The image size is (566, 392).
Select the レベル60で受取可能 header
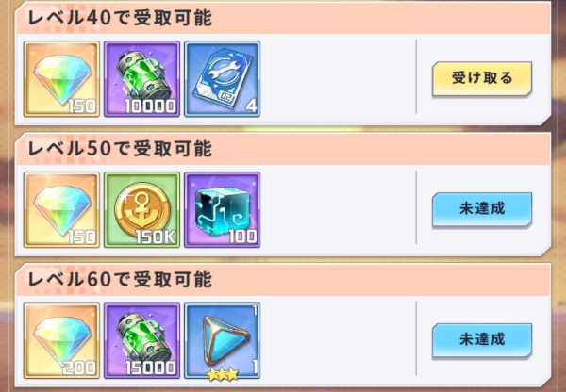coord(120,280)
